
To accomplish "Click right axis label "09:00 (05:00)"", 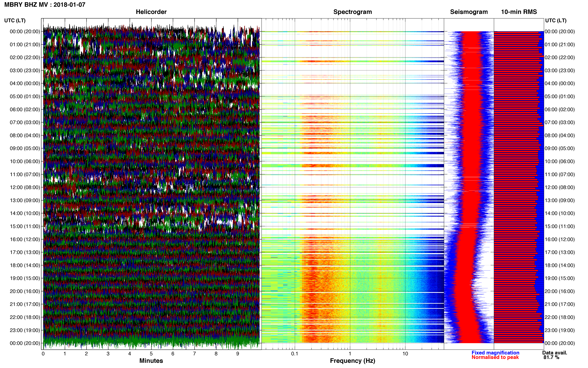I will (560, 148).
